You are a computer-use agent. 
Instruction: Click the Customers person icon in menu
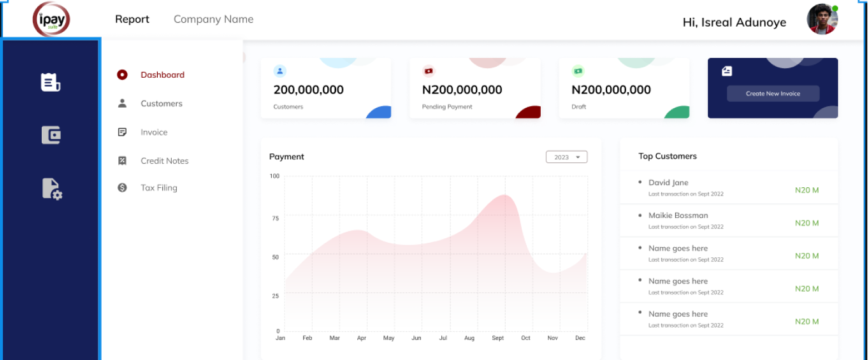[x=122, y=103]
